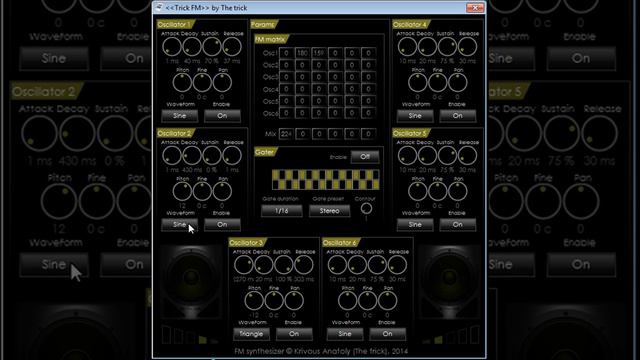The height and width of the screenshot is (360, 640).
Task: Click Oscillator 5 Fine knob
Action: click(438, 191)
